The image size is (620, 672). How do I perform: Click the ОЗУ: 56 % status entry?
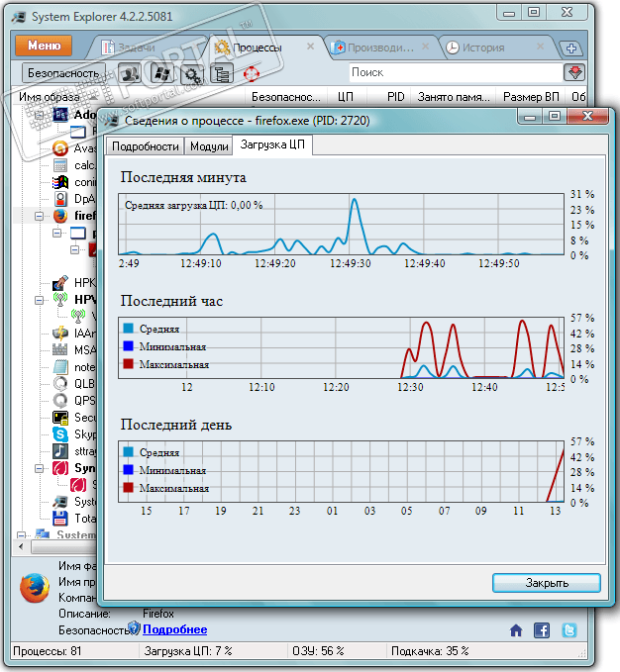(x=318, y=651)
